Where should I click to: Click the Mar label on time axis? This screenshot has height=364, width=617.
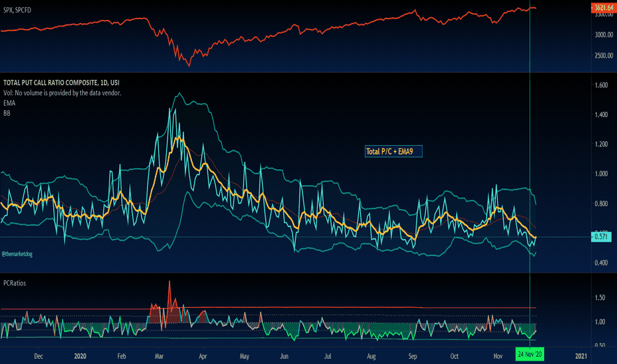[159, 357]
